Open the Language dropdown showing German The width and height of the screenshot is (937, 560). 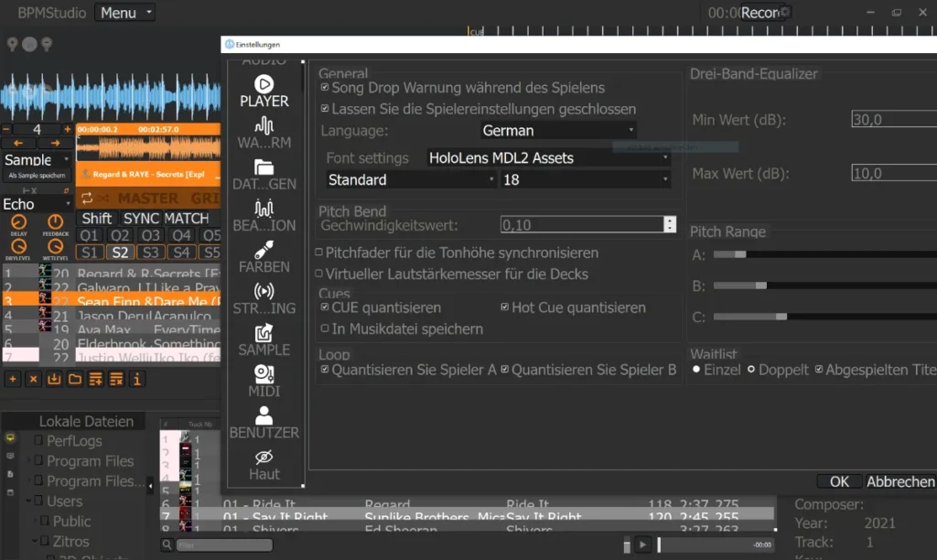pyautogui.click(x=558, y=130)
